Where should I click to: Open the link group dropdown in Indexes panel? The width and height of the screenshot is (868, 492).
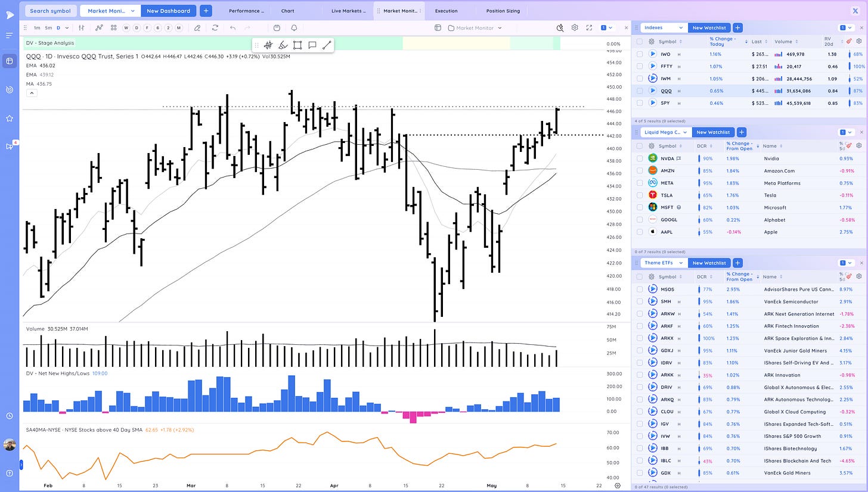[847, 27]
